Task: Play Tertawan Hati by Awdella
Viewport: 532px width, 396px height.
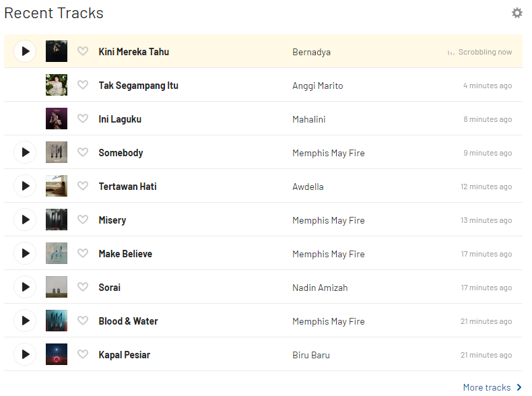Action: 25,186
